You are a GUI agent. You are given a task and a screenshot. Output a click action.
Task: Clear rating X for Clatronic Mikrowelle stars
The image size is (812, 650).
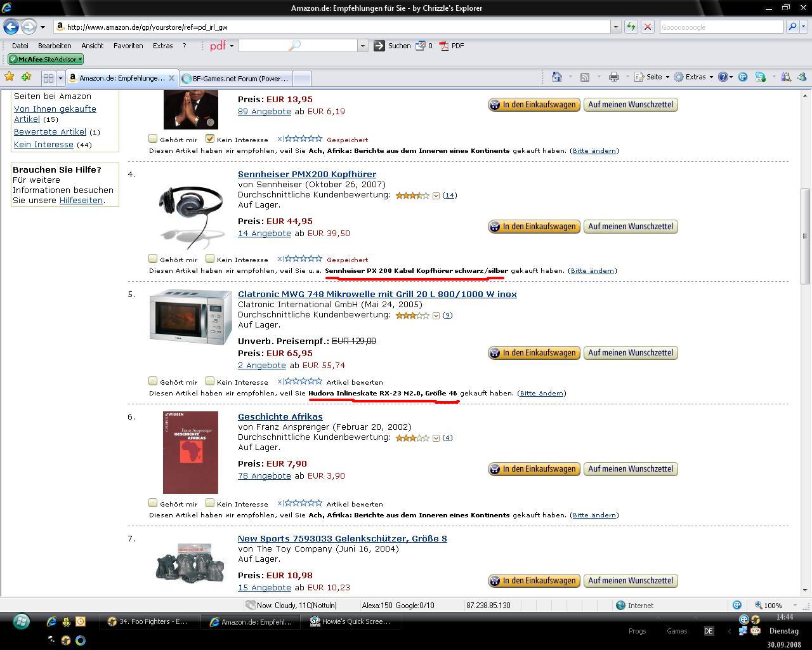280,381
